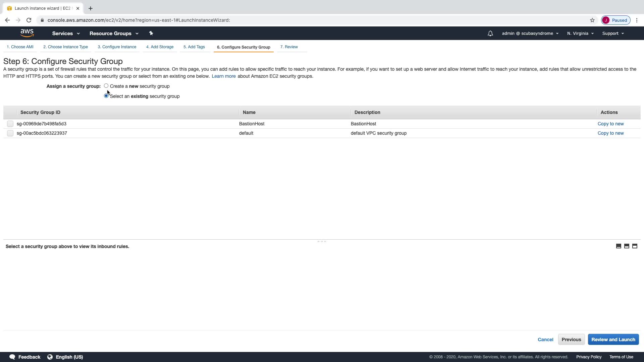Select Create a new security group
The height and width of the screenshot is (362, 644).
click(x=106, y=86)
